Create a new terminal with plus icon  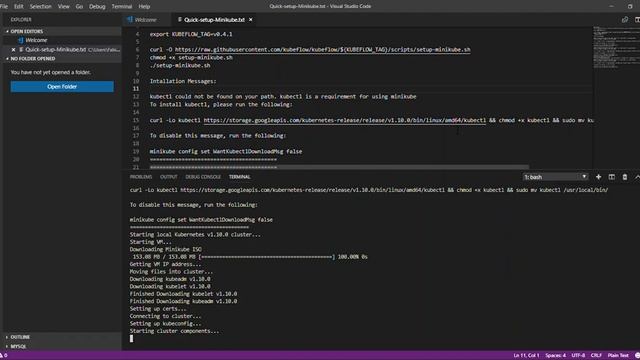(x=598, y=177)
